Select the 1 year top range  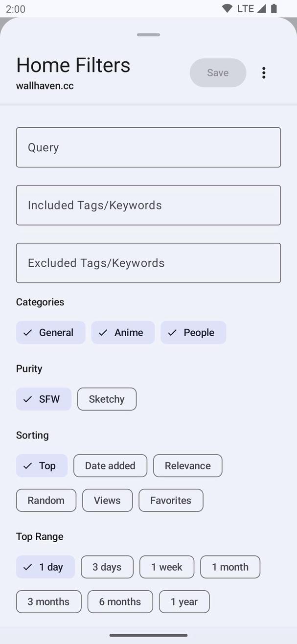tap(184, 601)
